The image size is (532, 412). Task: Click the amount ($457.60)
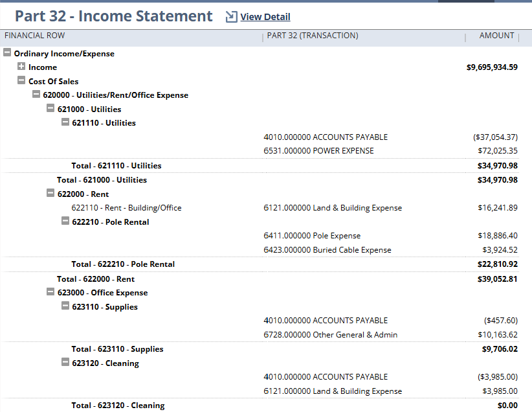(x=501, y=321)
